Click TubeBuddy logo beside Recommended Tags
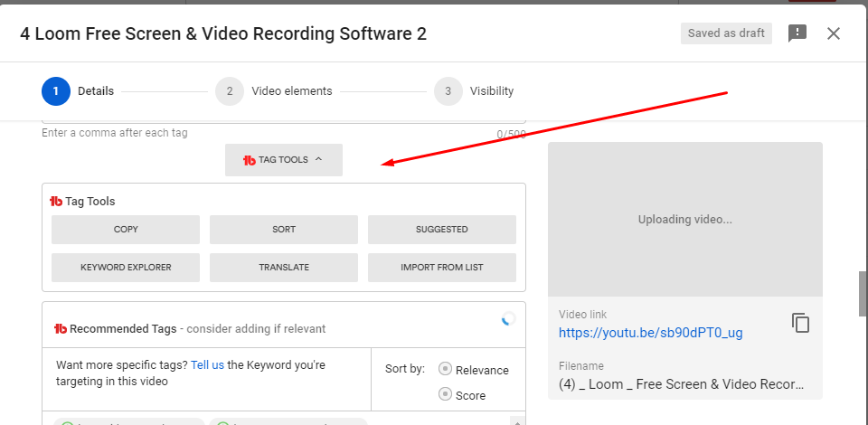Screen dimensions: 868x425 (x=61, y=329)
